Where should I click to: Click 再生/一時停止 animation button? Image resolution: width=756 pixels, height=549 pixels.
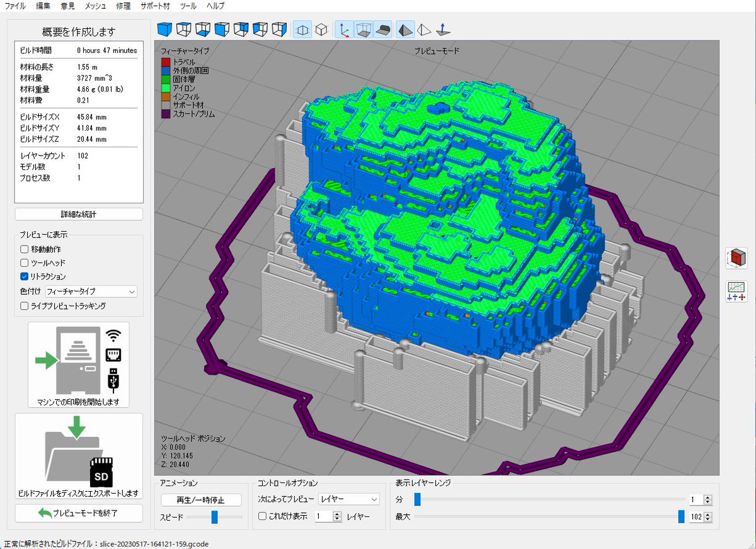pos(202,500)
